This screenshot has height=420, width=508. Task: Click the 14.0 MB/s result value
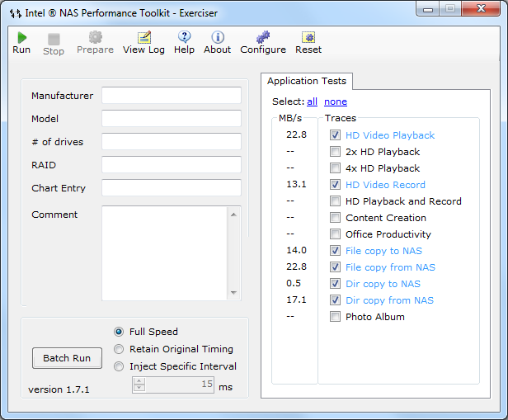[296, 250]
